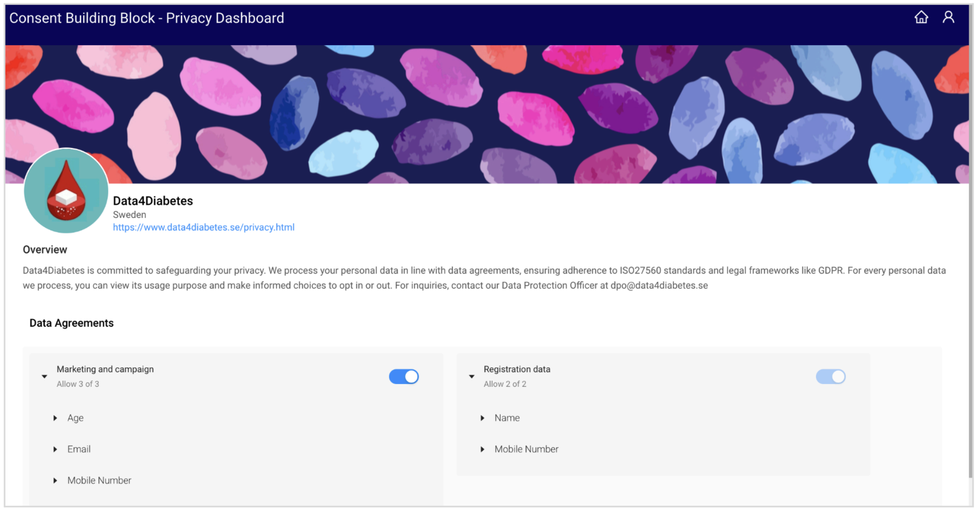Expand Mobile Number under Marketing and campaign
The height and width of the screenshot is (514, 980).
pos(55,480)
